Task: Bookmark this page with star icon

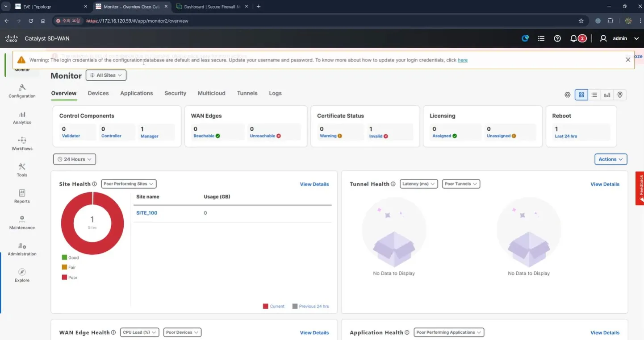Action: pos(581,21)
